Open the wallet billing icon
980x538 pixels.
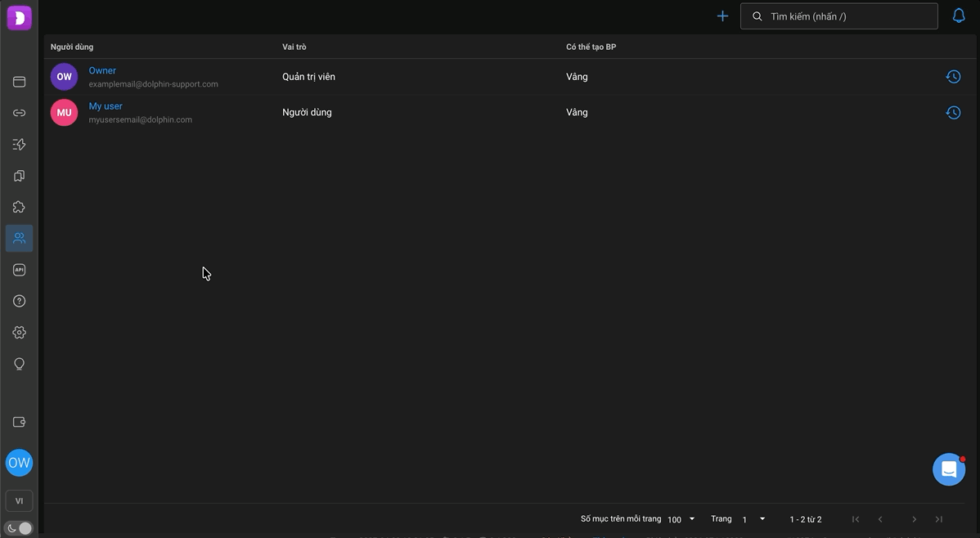(x=20, y=423)
